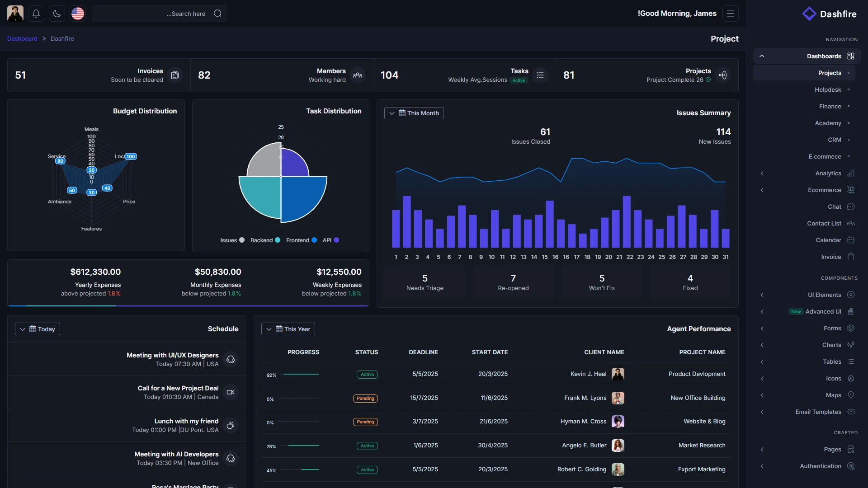Click video icon for New Project Deal call

click(231, 392)
